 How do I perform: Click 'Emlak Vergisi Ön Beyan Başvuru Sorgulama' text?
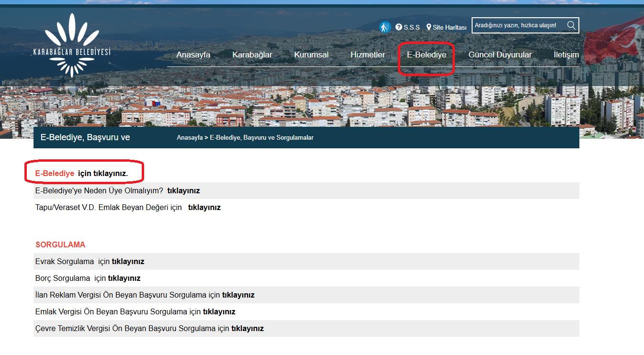[x=111, y=312]
